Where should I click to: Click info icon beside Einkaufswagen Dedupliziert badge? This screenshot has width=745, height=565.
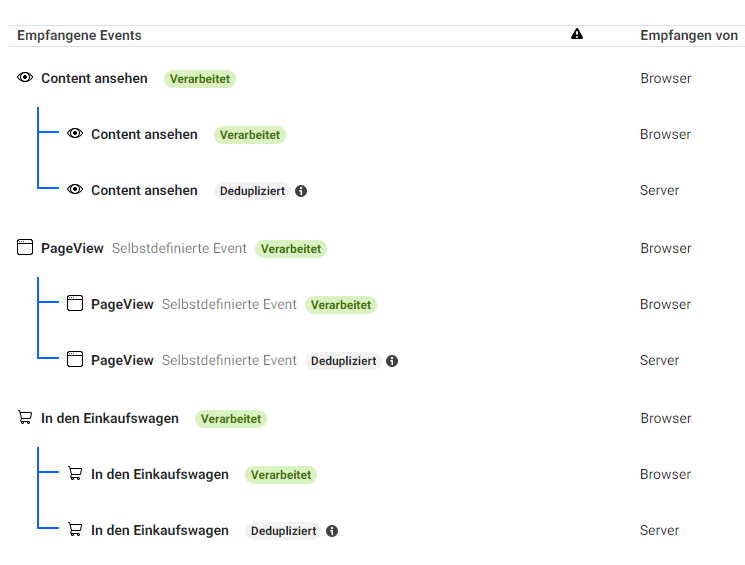(332, 531)
